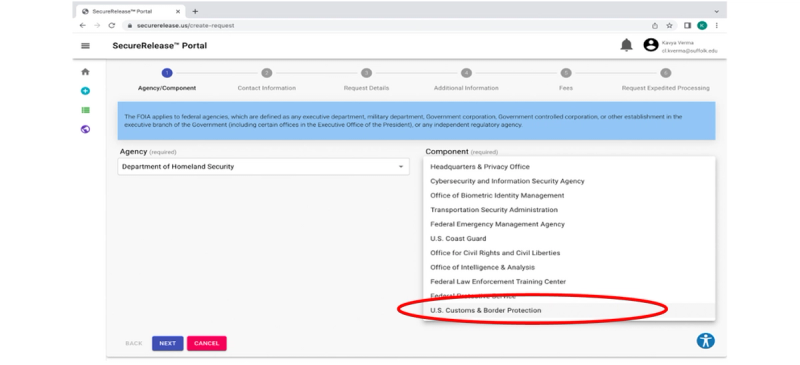This screenshot has width=800, height=365.
Task: Open the Agency dropdown
Action: (263, 167)
